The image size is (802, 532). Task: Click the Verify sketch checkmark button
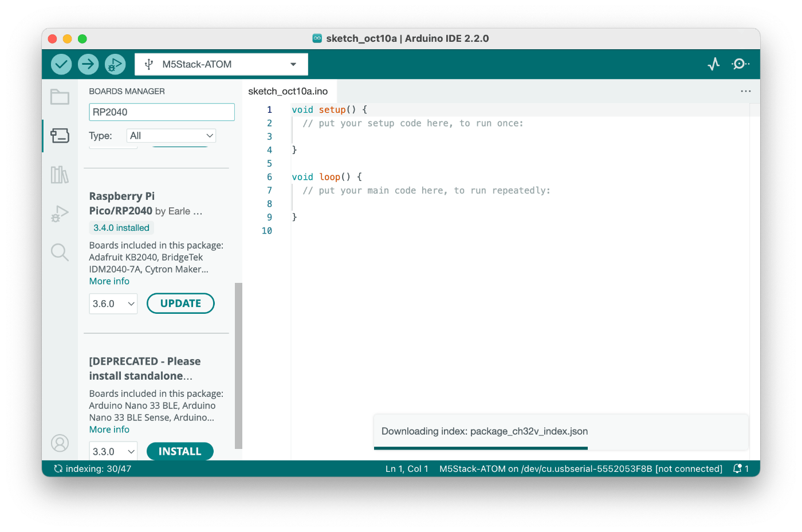click(61, 64)
